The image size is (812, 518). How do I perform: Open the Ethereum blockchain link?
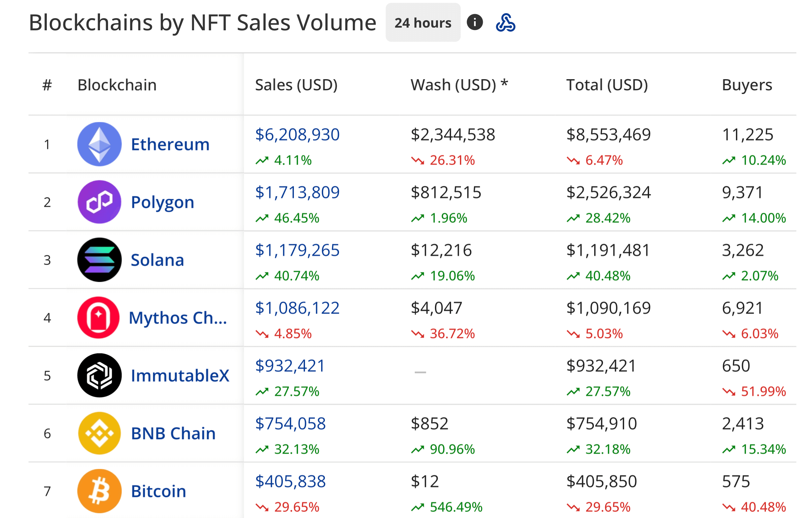170,144
